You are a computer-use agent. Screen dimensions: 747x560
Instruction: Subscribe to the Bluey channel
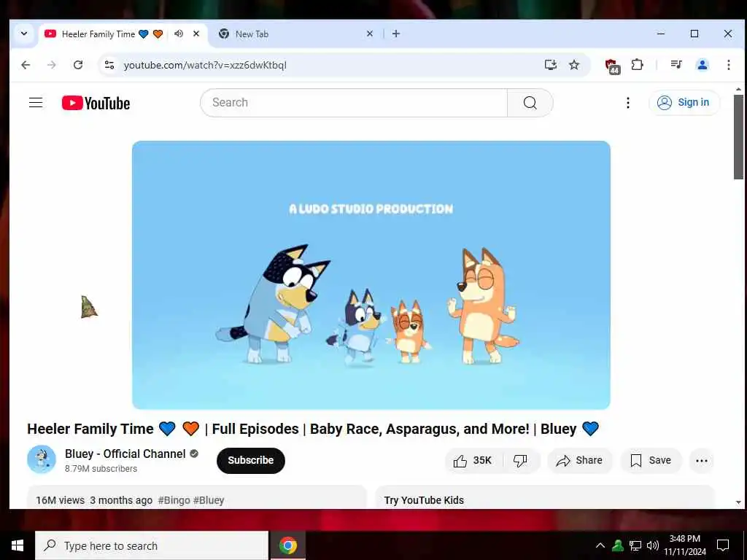coord(251,461)
